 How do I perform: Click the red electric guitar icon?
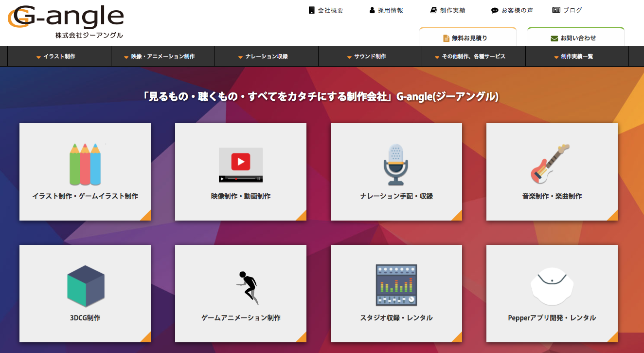(550, 164)
